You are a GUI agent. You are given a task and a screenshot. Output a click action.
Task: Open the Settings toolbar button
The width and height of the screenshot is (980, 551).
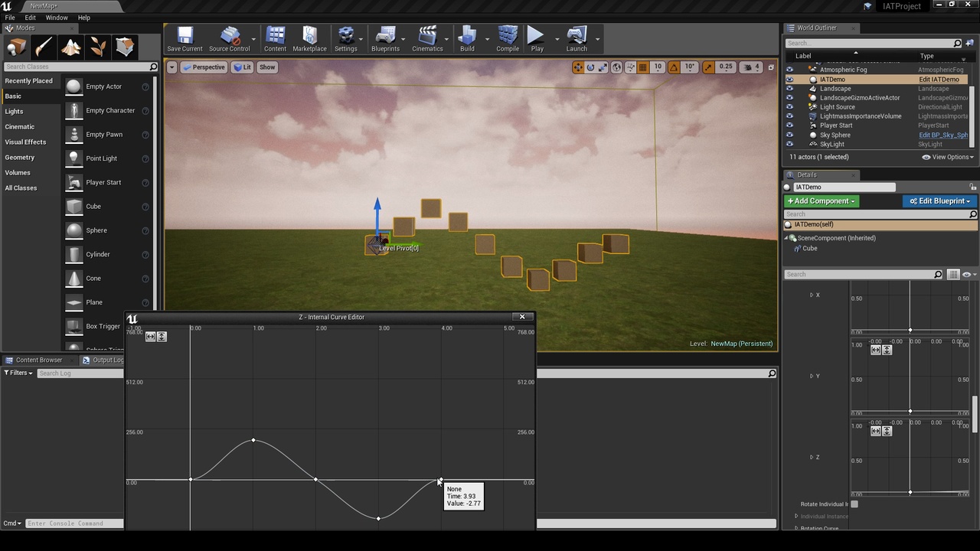pos(345,39)
